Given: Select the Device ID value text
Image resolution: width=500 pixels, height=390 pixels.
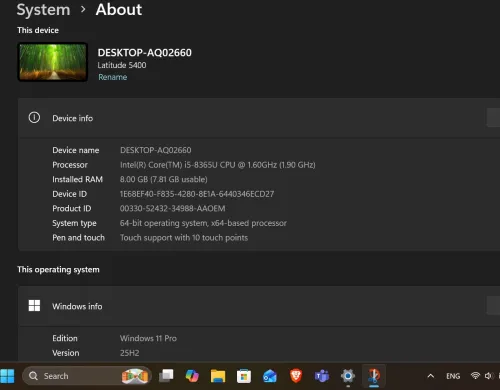Looking at the screenshot, I should (x=197, y=194).
